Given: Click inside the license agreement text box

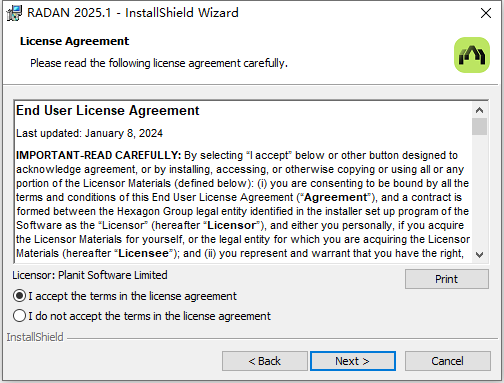Looking at the screenshot, I should click(x=243, y=182).
